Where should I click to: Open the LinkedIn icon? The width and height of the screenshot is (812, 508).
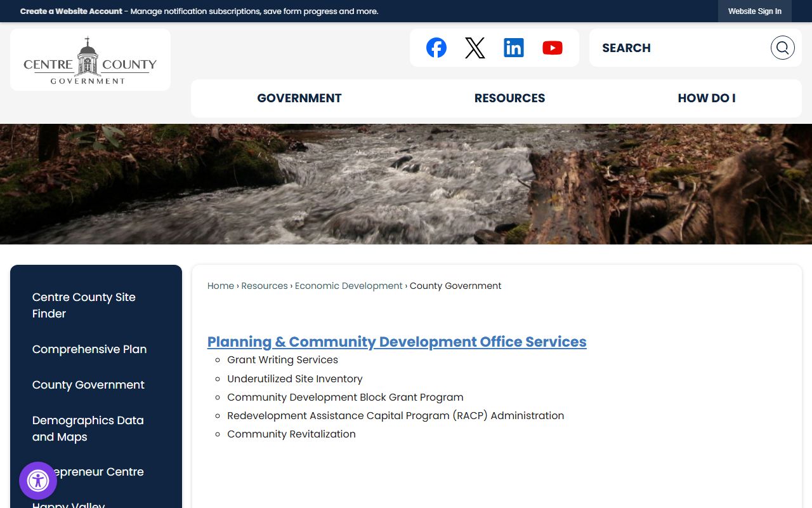[513, 48]
